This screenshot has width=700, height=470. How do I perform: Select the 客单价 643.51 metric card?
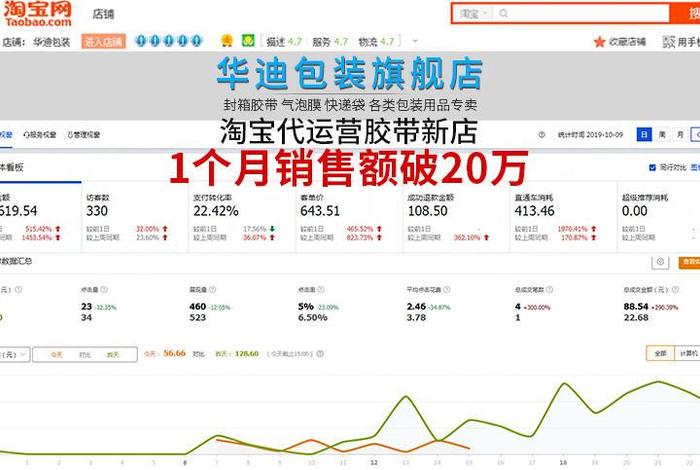tap(350, 217)
